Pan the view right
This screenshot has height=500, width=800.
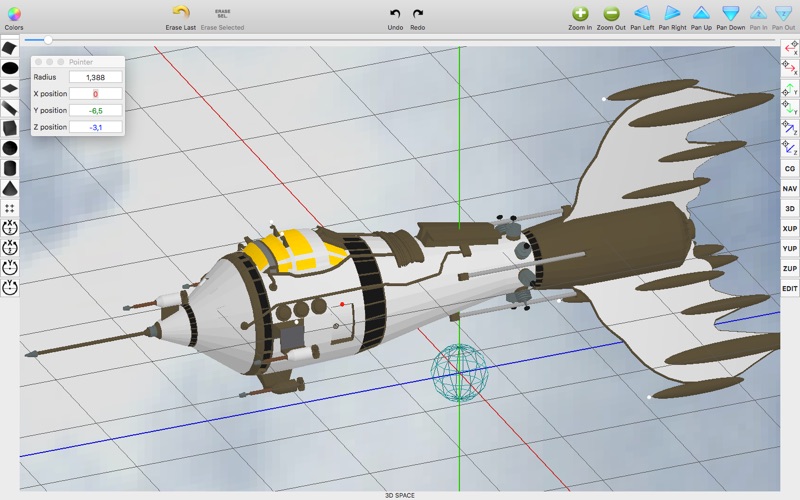pos(672,13)
